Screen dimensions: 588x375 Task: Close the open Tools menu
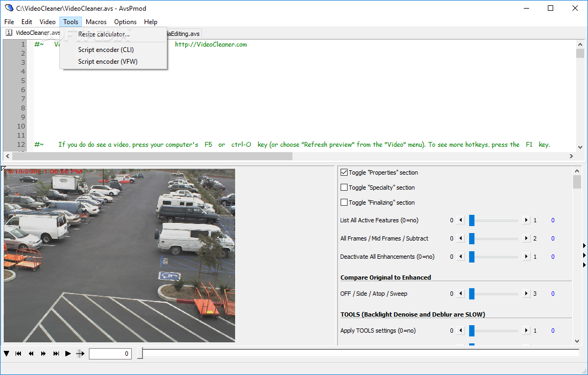click(71, 22)
